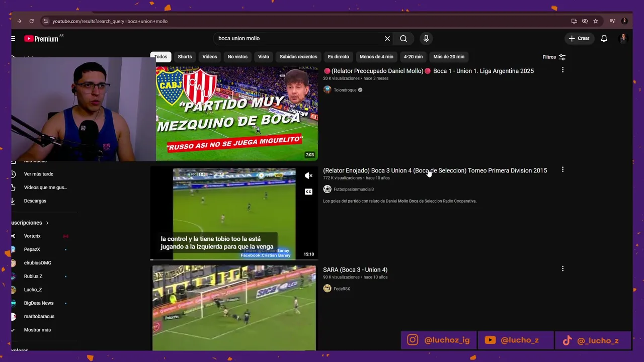This screenshot has width=644, height=362.
Task: Select the 4-20 min filter chip
Action: (x=413, y=57)
